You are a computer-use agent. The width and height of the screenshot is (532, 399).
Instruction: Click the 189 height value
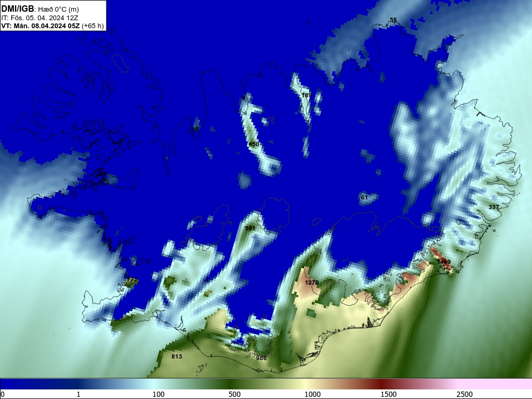click(306, 95)
